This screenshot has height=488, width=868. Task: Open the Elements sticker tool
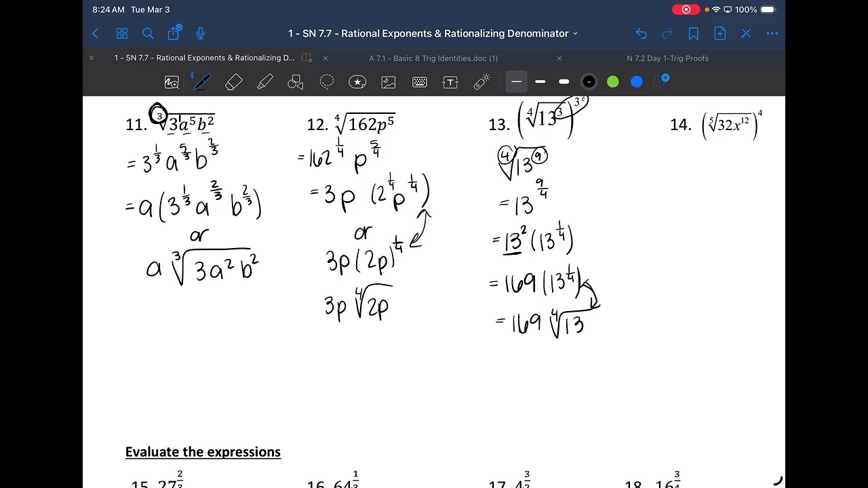tap(357, 82)
